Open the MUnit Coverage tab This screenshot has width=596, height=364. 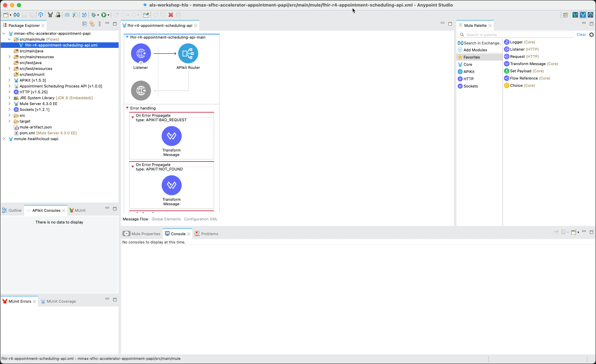tap(58, 301)
